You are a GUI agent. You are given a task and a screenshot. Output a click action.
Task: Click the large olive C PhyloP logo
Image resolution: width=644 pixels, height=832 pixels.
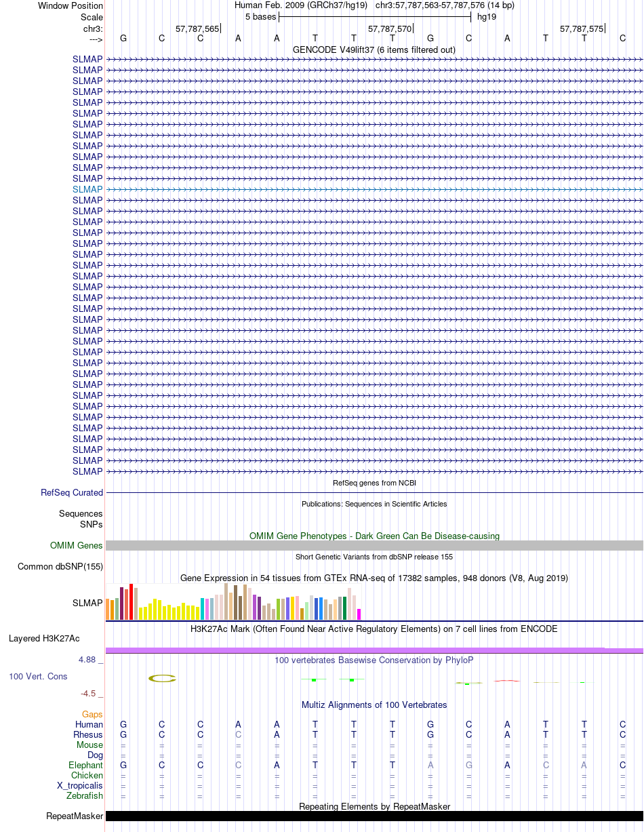pos(163,677)
